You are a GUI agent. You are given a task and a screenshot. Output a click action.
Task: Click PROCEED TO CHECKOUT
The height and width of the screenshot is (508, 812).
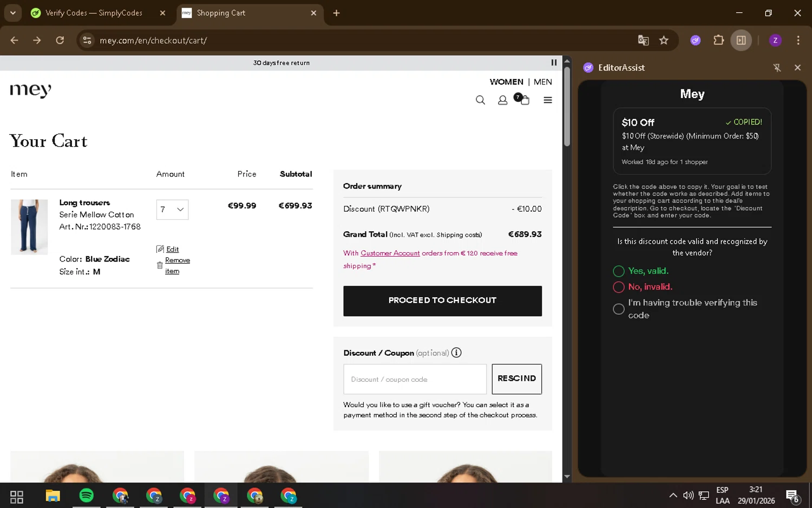click(x=442, y=301)
